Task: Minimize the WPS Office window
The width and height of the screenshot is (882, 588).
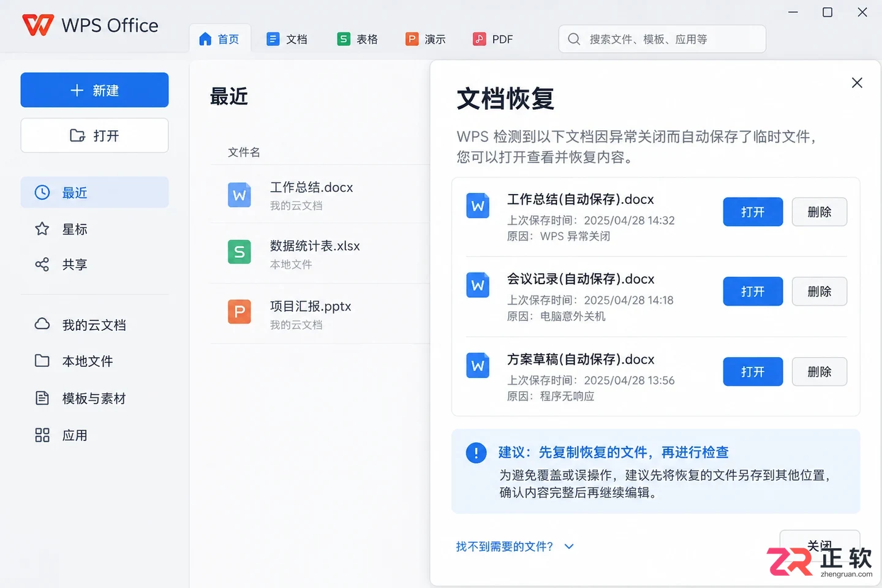Action: [x=793, y=12]
